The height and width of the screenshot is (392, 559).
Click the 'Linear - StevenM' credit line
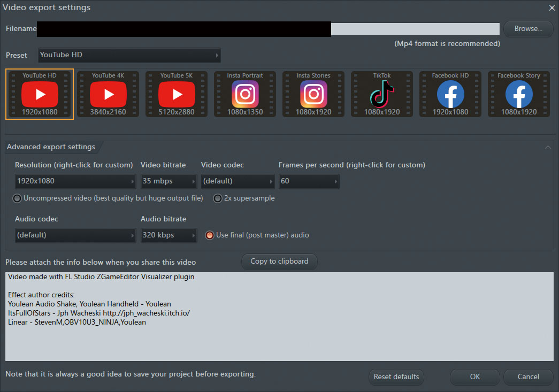tap(77, 322)
